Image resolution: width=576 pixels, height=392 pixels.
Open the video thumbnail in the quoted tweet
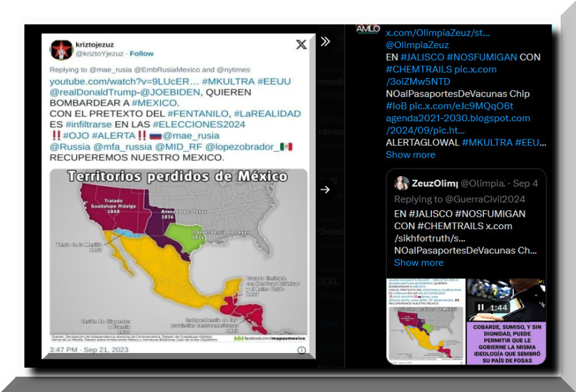pyautogui.click(x=506, y=299)
